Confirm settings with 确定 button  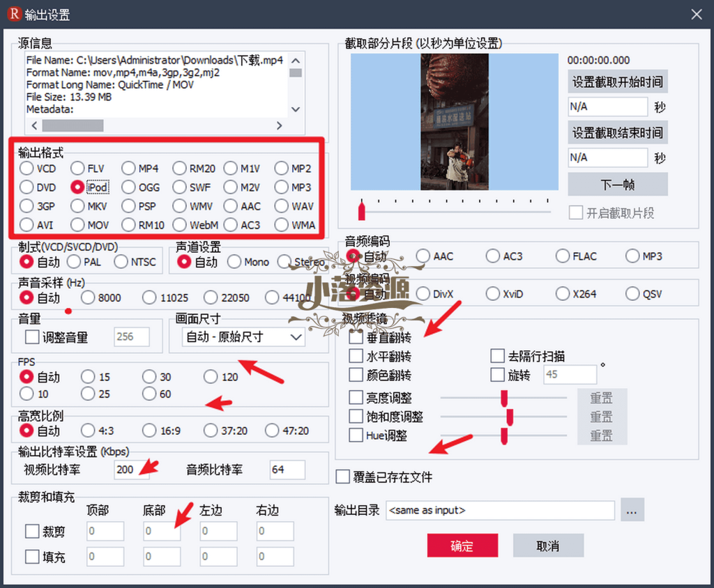[463, 546]
